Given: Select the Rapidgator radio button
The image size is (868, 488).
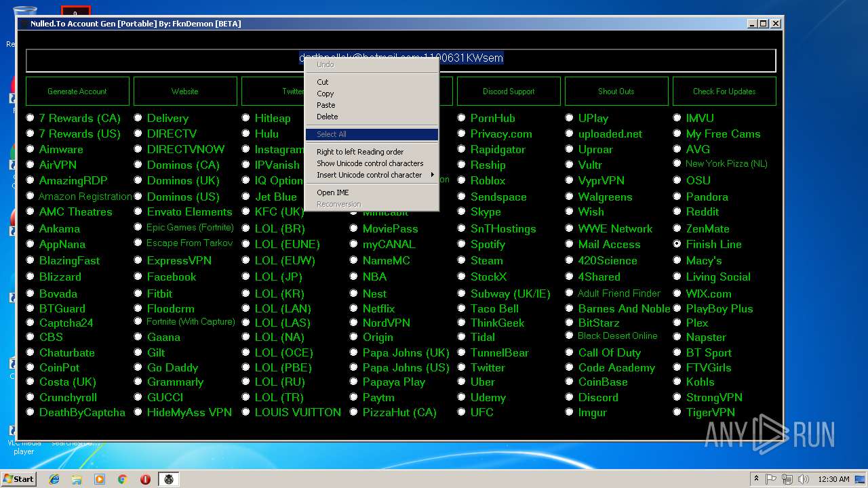Looking at the screenshot, I should [461, 149].
